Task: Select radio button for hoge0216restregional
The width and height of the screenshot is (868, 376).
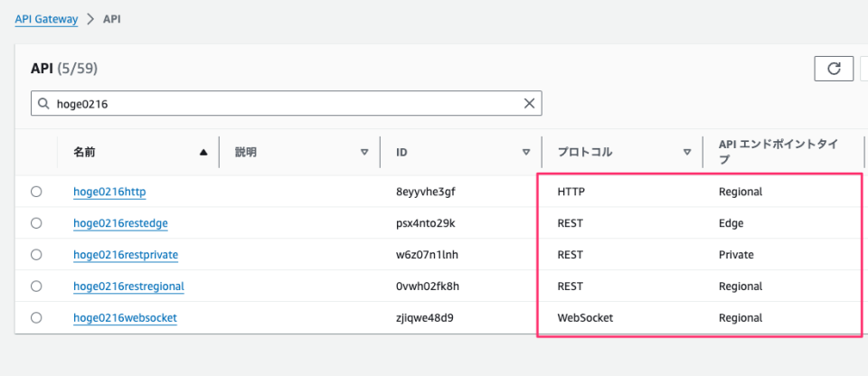Action: [36, 287]
